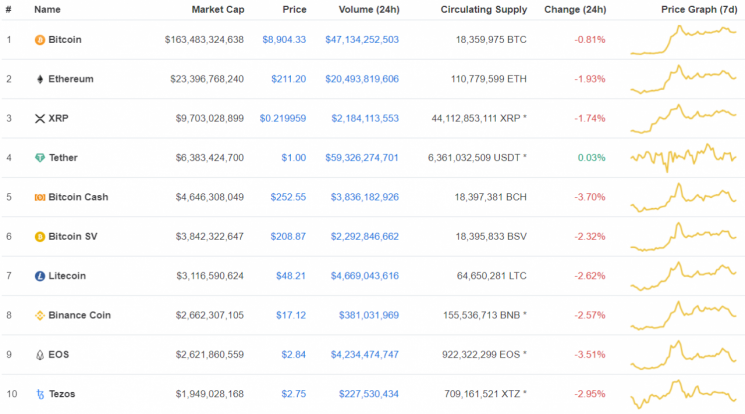Sort by the Volume (24h) column header

[369, 10]
